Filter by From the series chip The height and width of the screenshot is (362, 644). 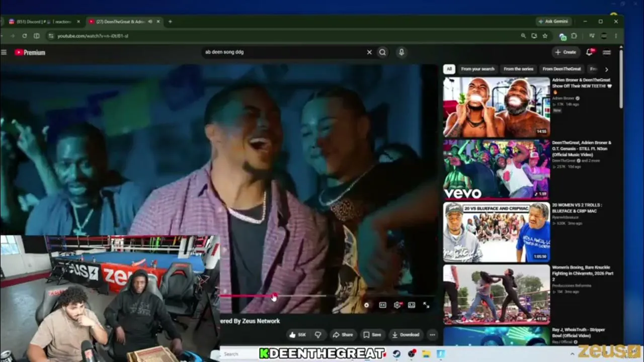[518, 69]
